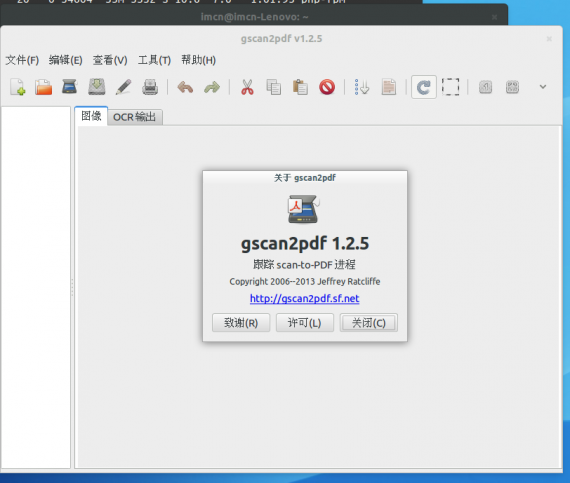Activate the dashed rectangle selection tool
The image size is (570, 483).
(x=450, y=87)
